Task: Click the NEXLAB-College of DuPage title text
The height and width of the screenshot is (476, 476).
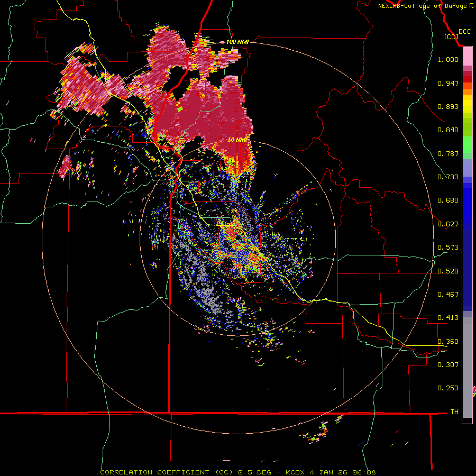Action: (422, 6)
